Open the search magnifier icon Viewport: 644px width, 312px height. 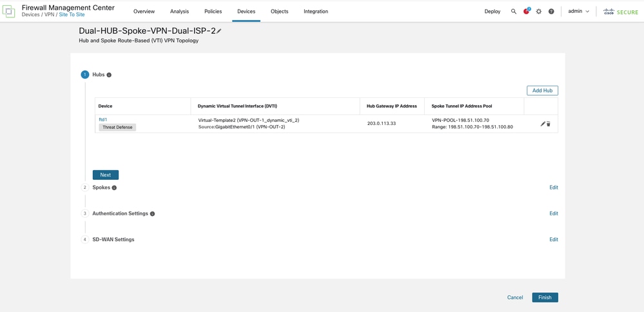(x=513, y=12)
